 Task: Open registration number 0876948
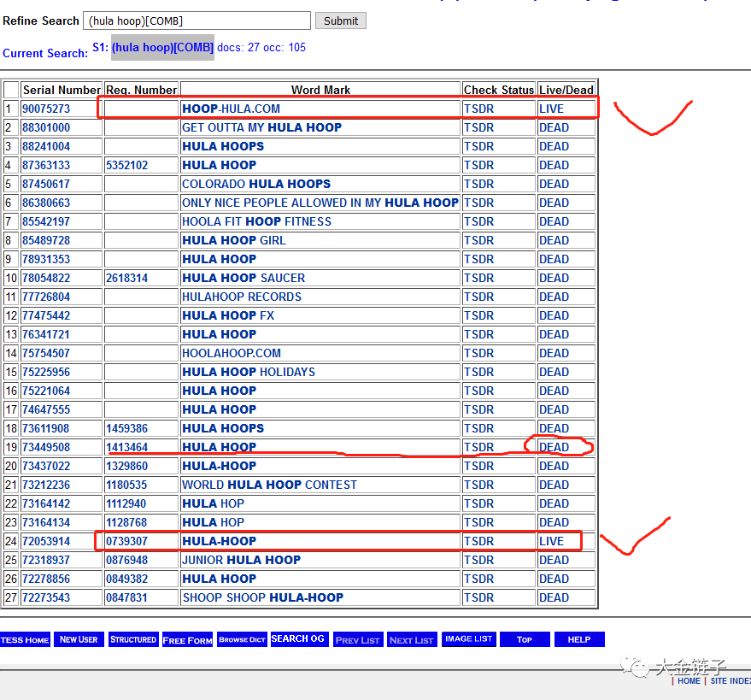[127, 560]
